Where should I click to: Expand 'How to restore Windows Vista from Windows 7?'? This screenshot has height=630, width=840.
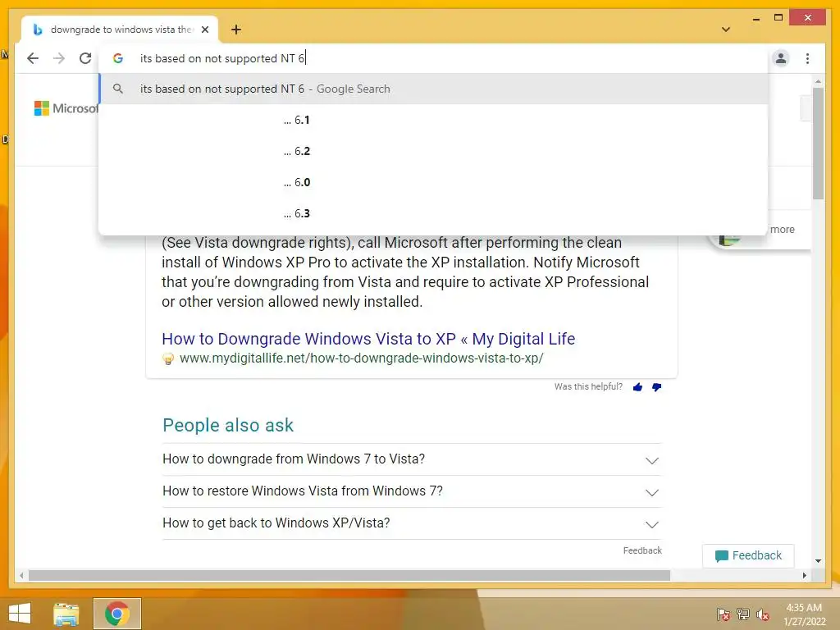[x=412, y=491]
